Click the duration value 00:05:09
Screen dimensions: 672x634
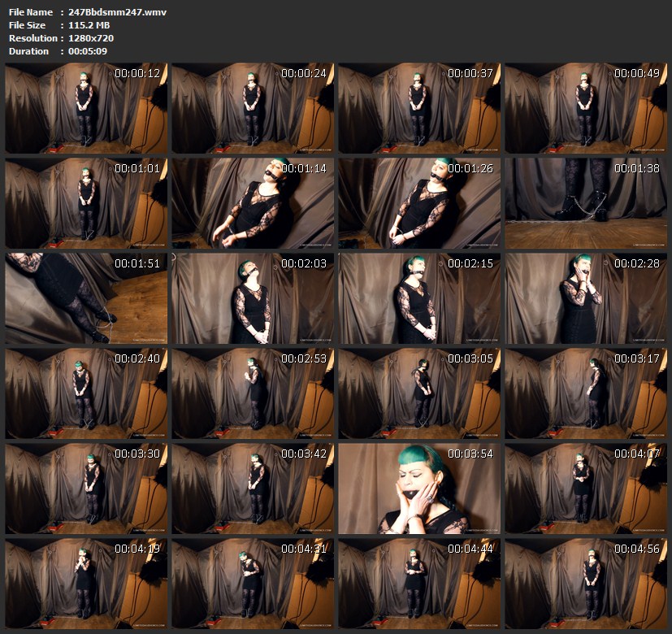(88, 51)
